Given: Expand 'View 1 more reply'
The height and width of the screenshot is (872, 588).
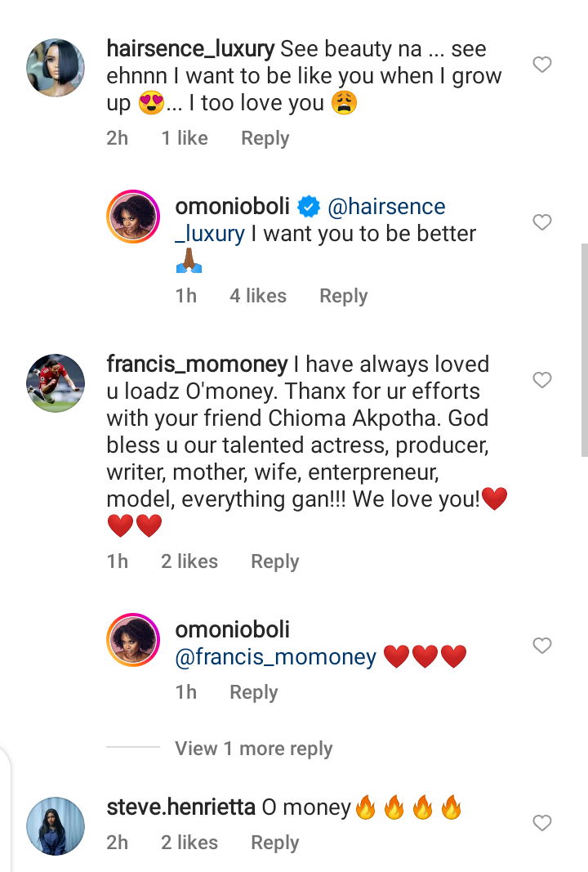Looking at the screenshot, I should pos(253,749).
